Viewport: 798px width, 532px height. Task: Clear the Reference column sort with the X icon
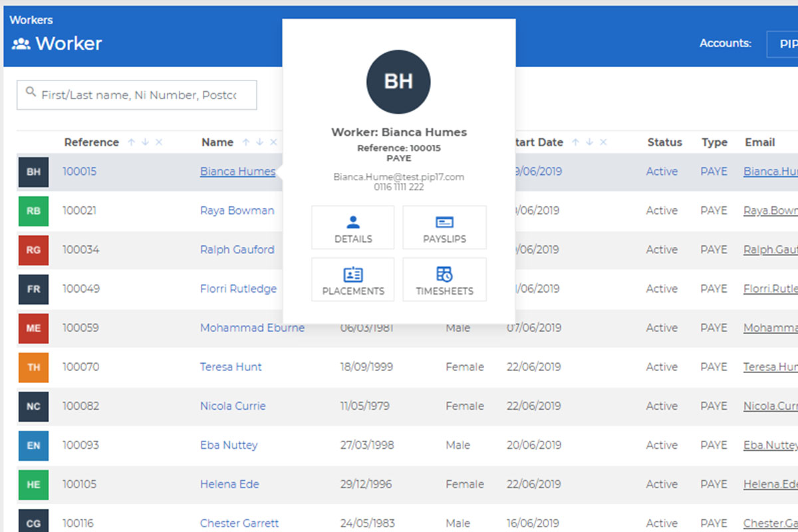158,142
